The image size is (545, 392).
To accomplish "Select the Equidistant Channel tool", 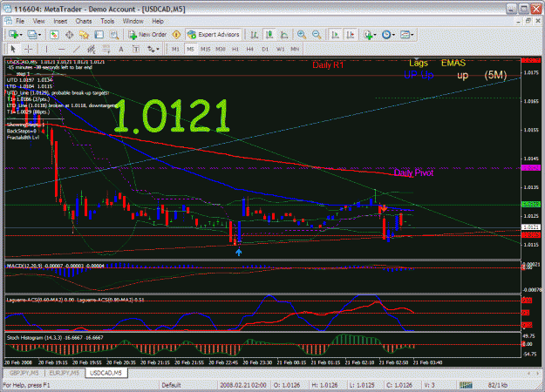I will (x=92, y=50).
